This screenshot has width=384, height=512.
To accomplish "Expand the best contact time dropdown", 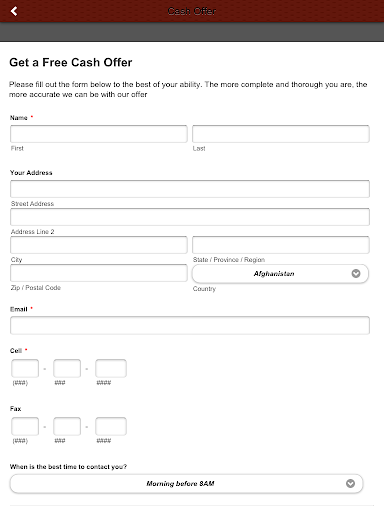I will point(186,483).
